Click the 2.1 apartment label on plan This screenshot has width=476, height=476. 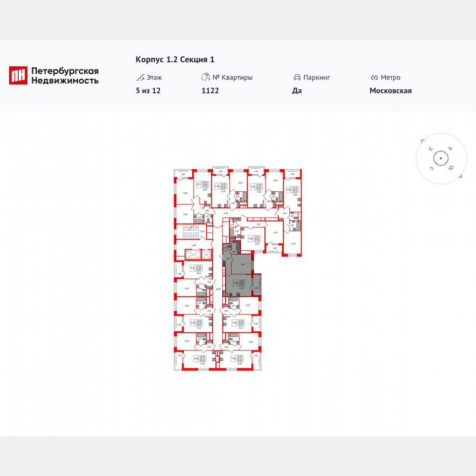198,184
